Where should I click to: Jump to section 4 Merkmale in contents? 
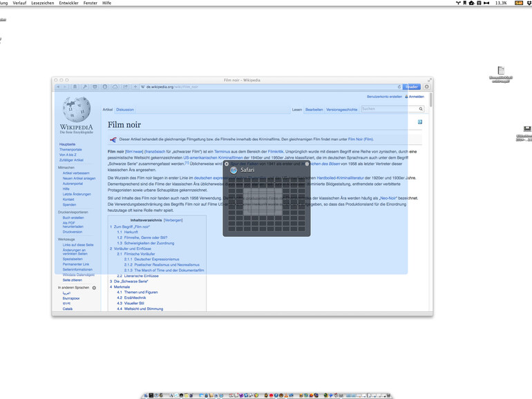(x=121, y=286)
